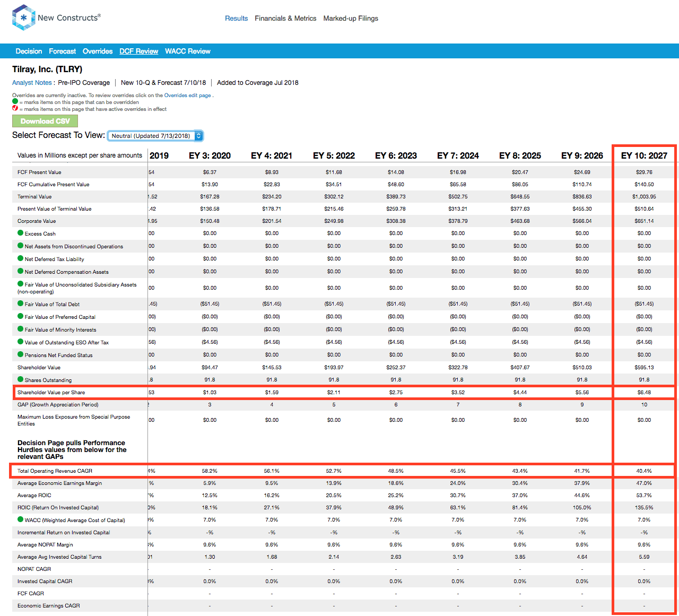
Task: Open the Analyst Notes link
Action: [x=32, y=82]
